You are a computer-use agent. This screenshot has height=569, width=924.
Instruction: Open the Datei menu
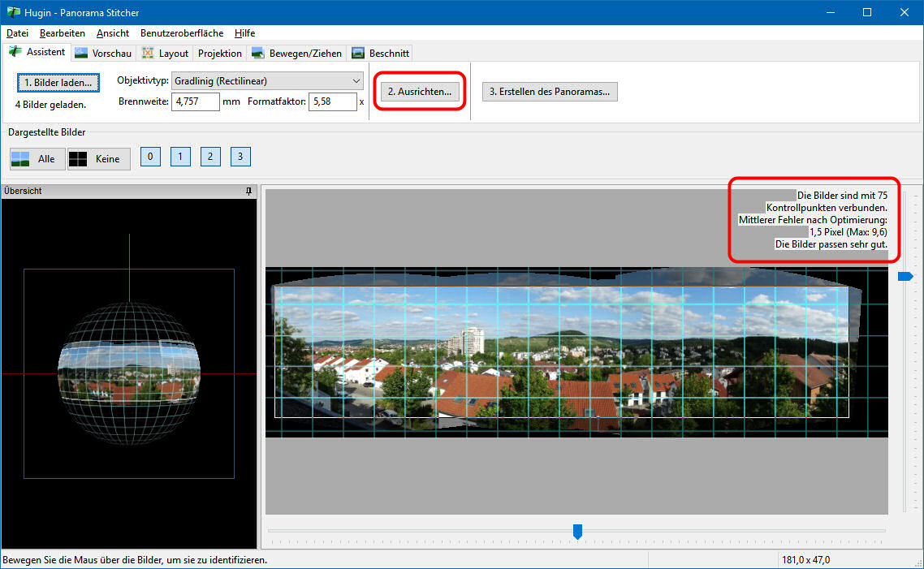point(17,33)
